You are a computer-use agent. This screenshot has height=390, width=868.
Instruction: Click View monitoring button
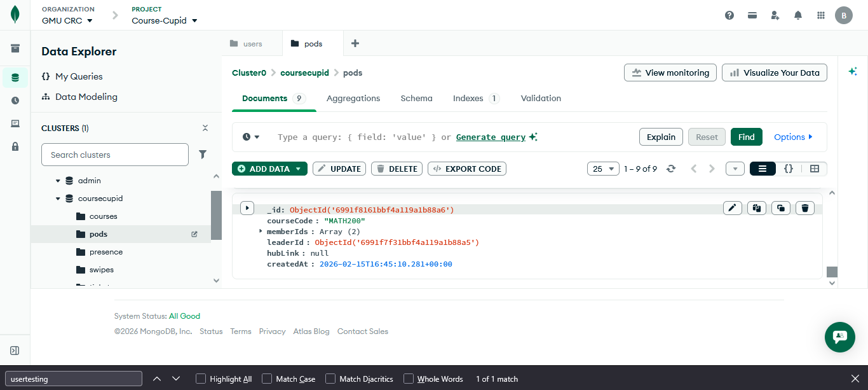click(x=670, y=73)
